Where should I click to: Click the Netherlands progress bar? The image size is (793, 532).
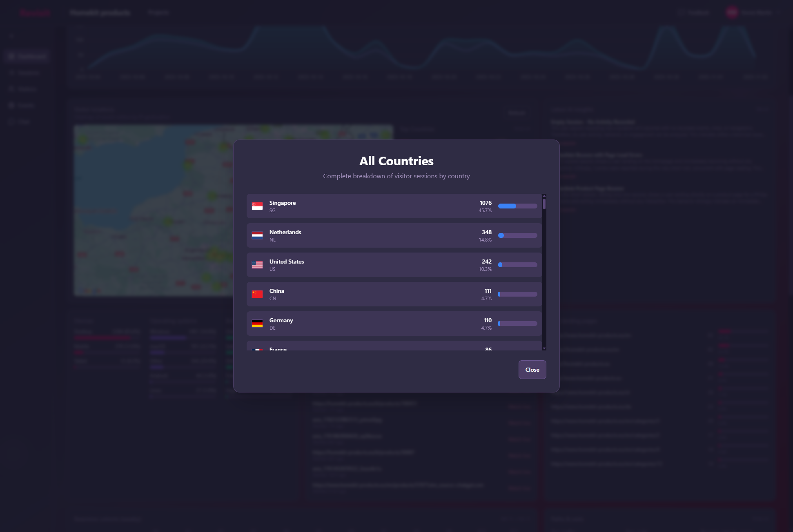click(517, 235)
